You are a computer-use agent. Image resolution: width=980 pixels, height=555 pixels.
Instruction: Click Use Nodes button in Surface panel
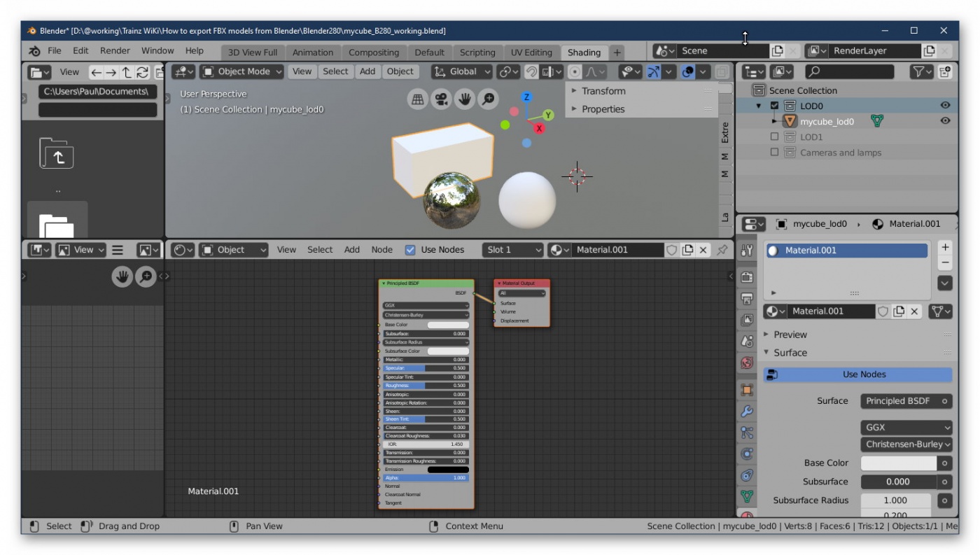tap(857, 374)
